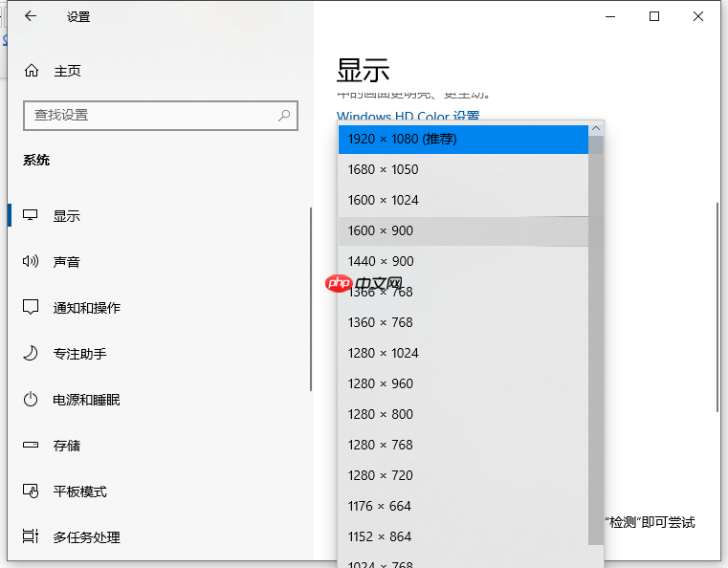Open the 主页 home icon
Viewport: 728px width, 568px height.
[x=32, y=71]
